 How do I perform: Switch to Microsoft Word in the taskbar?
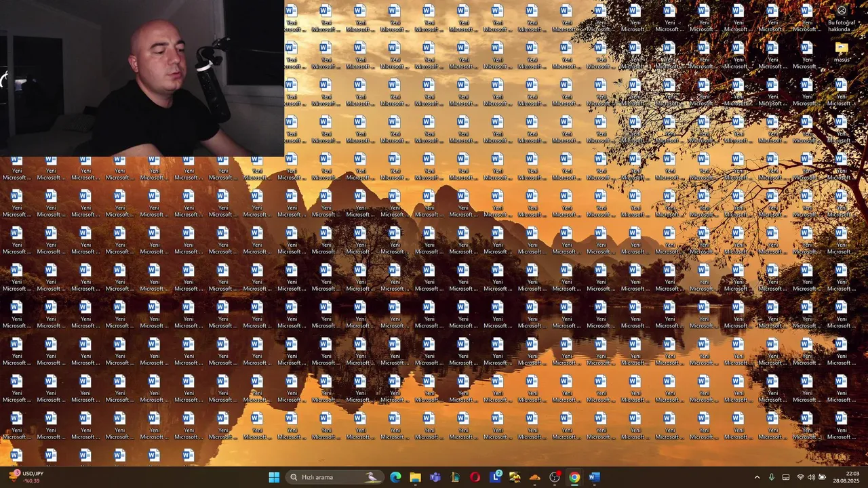coord(594,477)
